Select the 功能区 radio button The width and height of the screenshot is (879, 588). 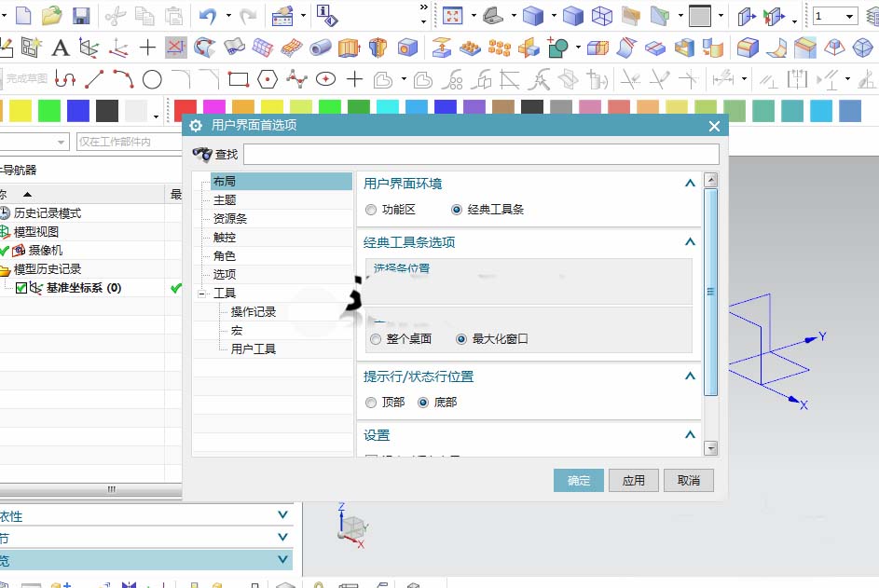(x=372, y=209)
